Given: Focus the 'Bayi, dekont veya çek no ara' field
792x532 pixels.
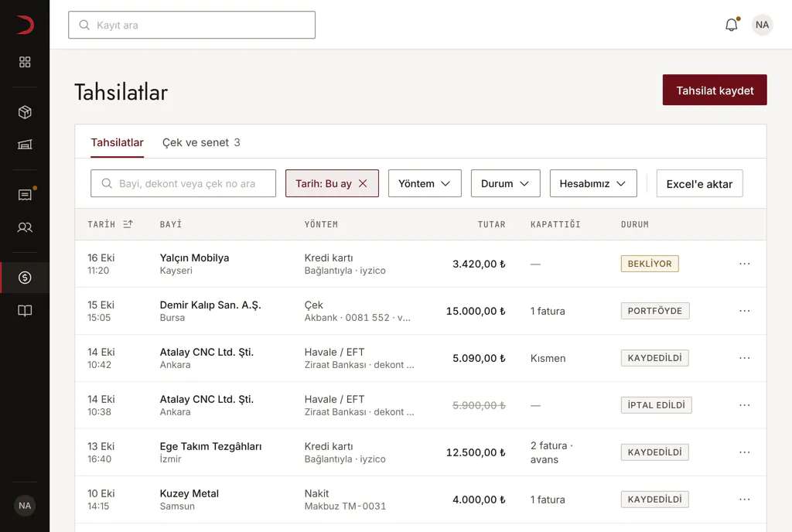Looking at the screenshot, I should (183, 184).
